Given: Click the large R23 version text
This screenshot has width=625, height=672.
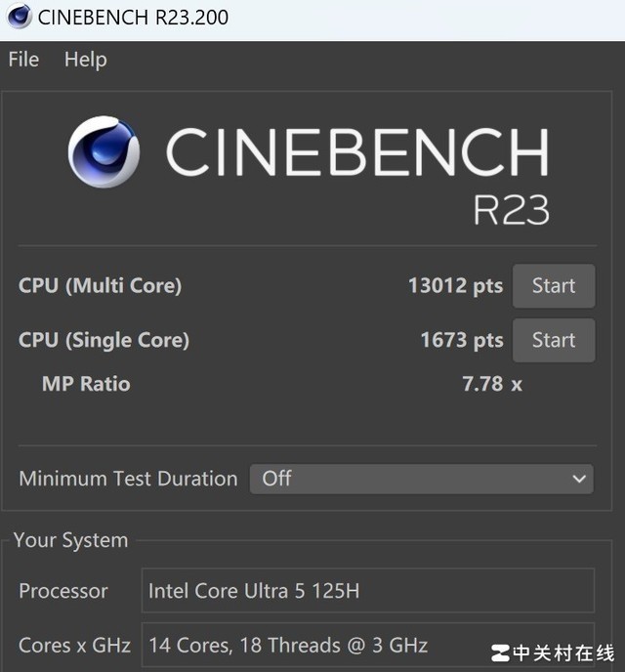Looking at the screenshot, I should click(511, 208).
